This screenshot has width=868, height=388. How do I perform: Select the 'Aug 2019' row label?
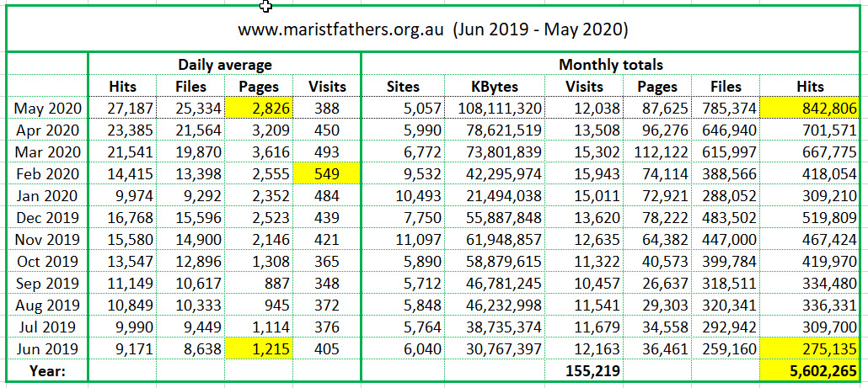[x=47, y=305]
